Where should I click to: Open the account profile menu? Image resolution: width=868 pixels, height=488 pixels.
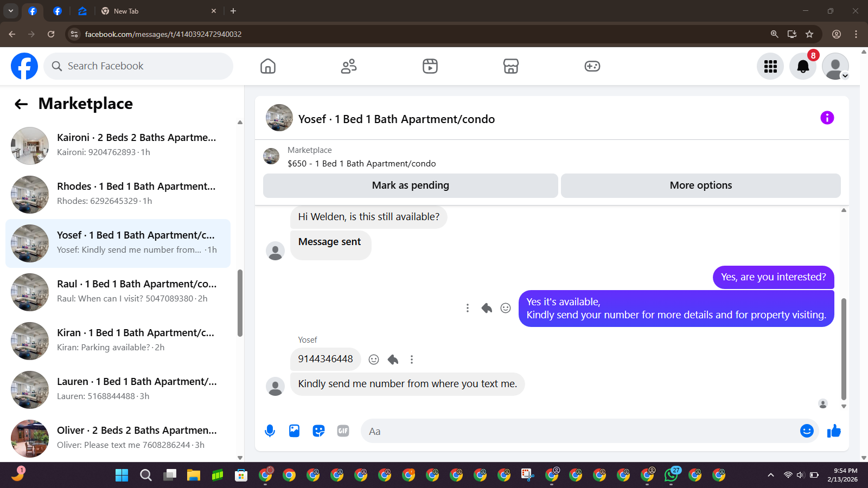coord(835,66)
